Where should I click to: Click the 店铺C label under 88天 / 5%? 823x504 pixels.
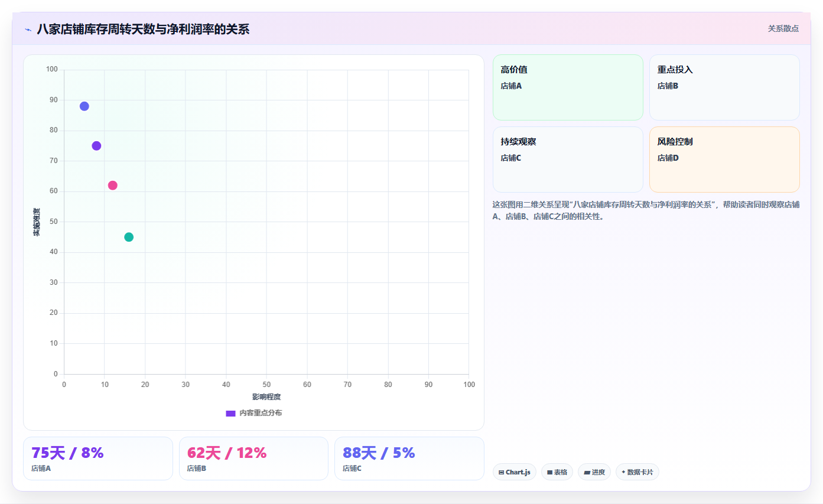[352, 469]
